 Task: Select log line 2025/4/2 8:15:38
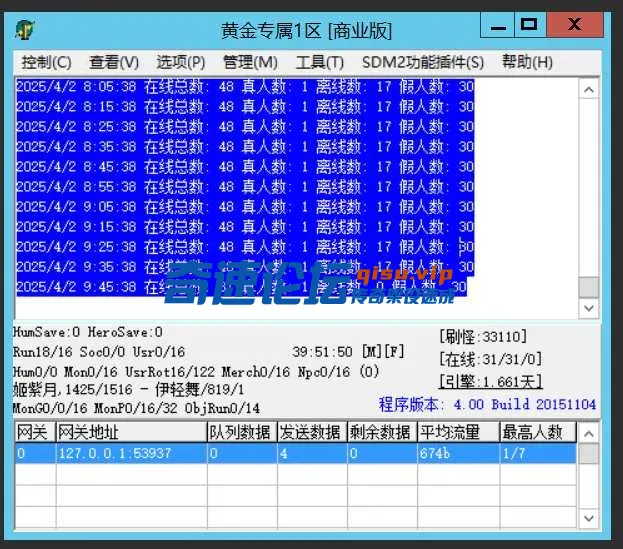245,106
